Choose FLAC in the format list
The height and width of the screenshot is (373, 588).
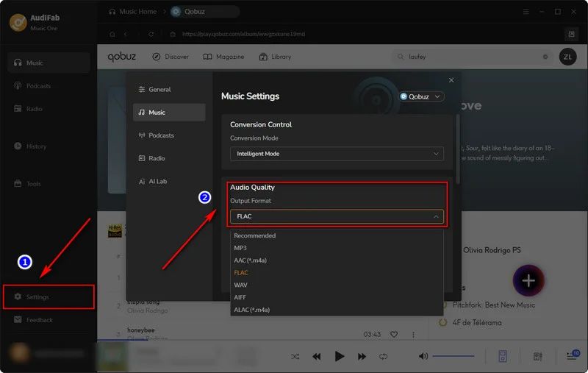(x=337, y=273)
